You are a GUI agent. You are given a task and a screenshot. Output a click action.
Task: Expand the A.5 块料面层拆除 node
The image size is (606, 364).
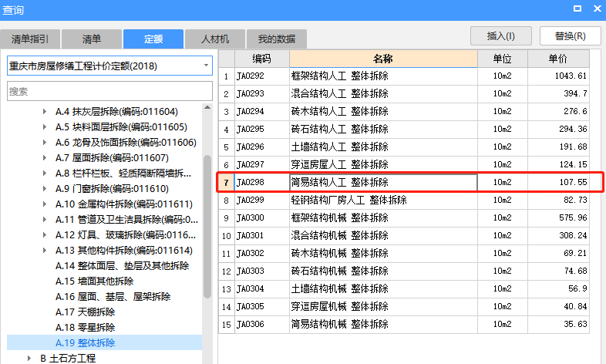tap(45, 127)
